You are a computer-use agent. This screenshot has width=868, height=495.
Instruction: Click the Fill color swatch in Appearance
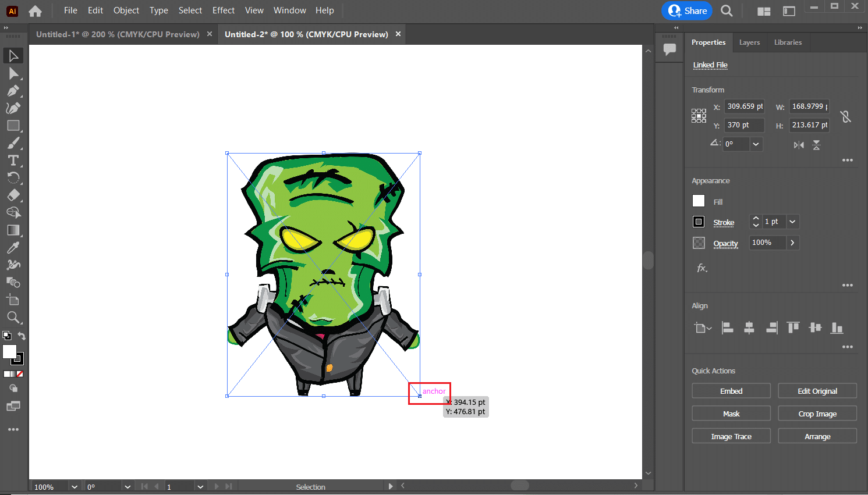tap(698, 201)
